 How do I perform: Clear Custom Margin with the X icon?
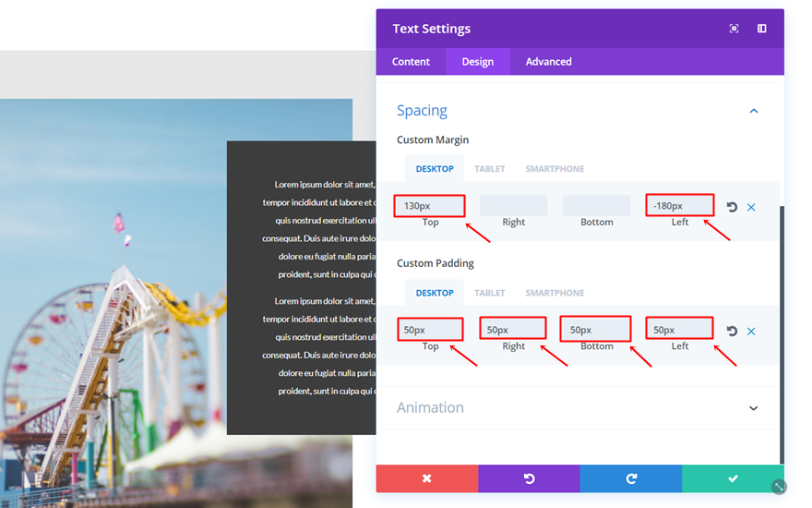click(751, 207)
